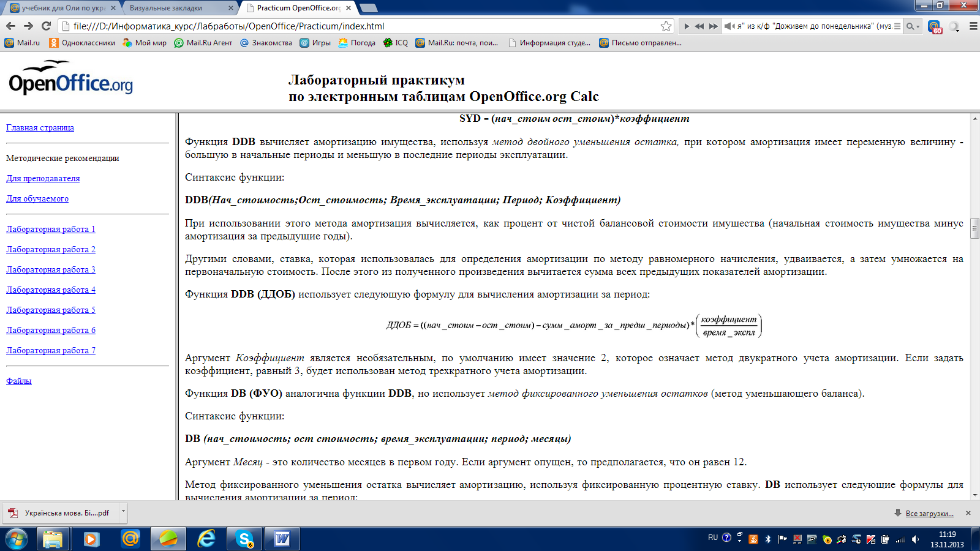
Task: Open 'Все загрузки...' downloads link
Action: point(929,513)
